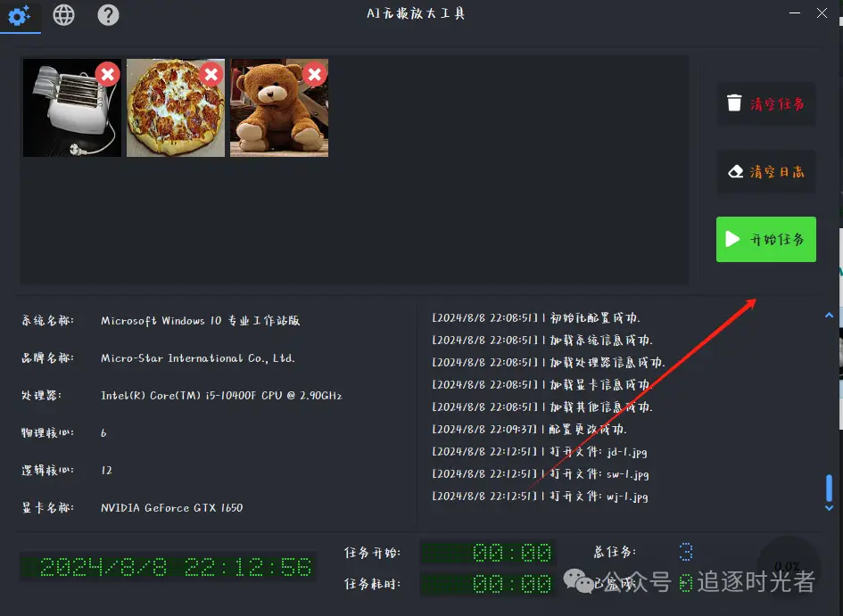Select the pizza image thumbnail
This screenshot has width=843, height=616.
[175, 111]
